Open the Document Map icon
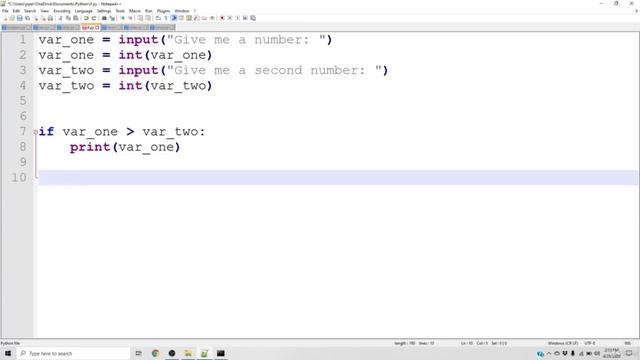The width and height of the screenshot is (640, 360). (189, 18)
